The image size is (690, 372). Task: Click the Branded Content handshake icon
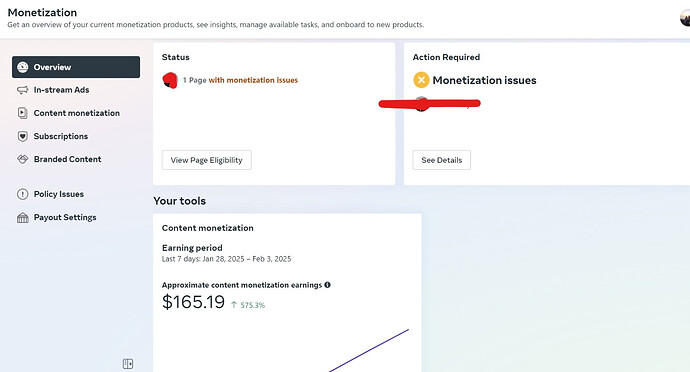22,159
